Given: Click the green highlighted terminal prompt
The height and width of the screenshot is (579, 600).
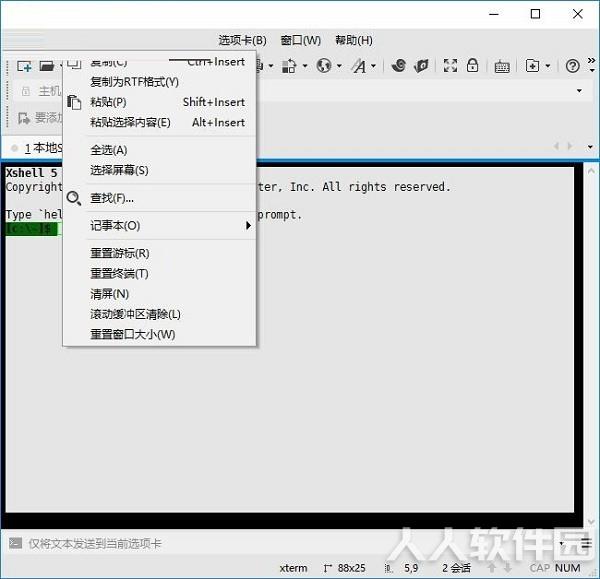Looking at the screenshot, I should click(x=31, y=229).
